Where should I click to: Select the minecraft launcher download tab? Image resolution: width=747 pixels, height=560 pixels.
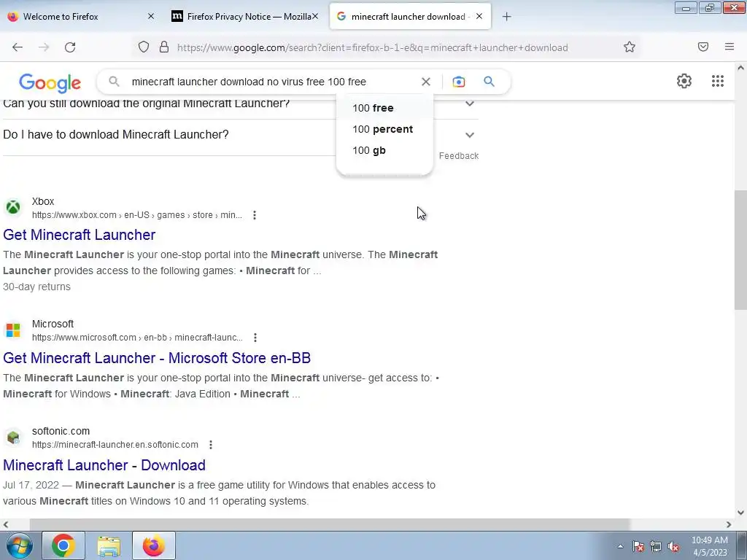pyautogui.click(x=410, y=16)
